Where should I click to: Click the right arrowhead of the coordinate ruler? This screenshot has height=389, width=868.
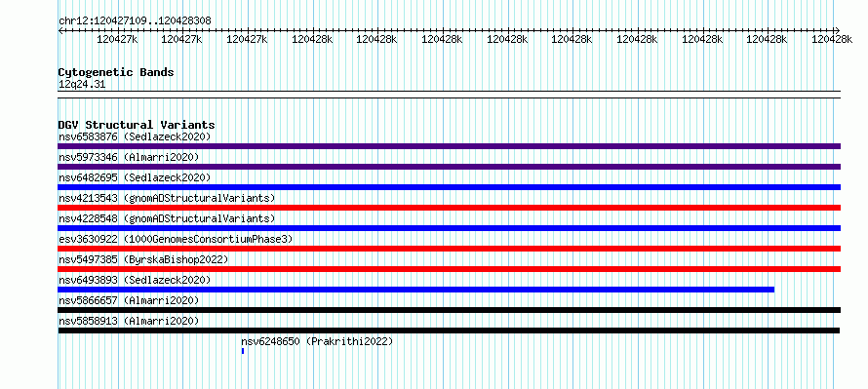(x=838, y=30)
